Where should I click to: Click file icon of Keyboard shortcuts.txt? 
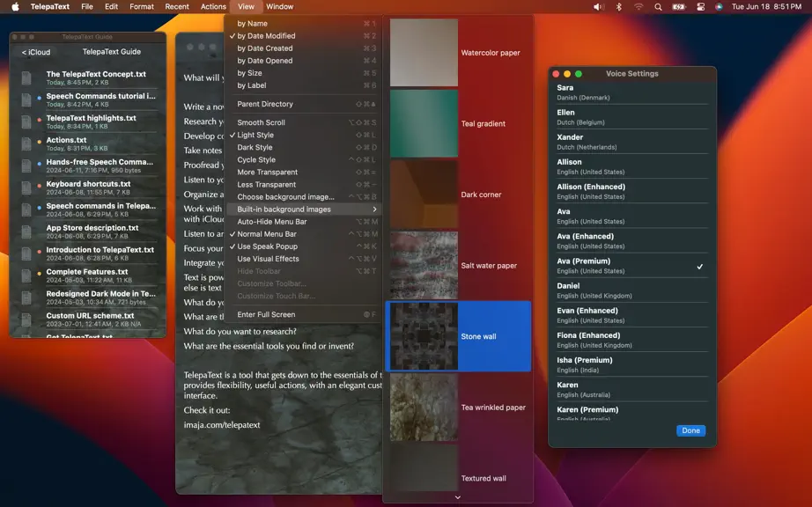coord(26,187)
